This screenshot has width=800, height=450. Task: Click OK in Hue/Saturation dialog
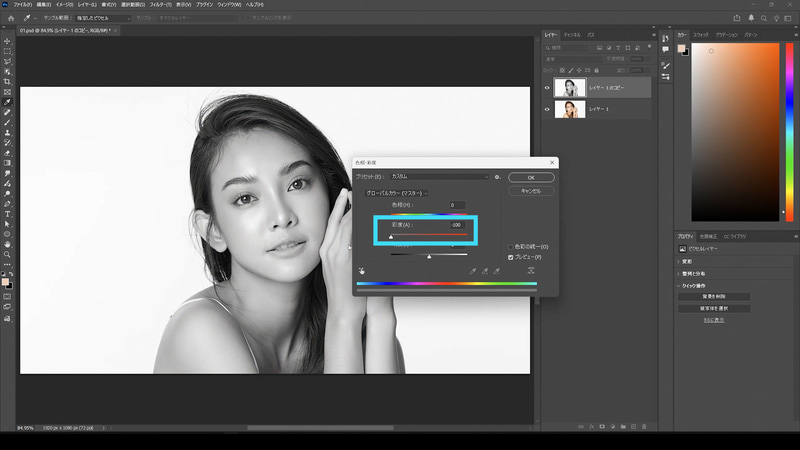[531, 178]
